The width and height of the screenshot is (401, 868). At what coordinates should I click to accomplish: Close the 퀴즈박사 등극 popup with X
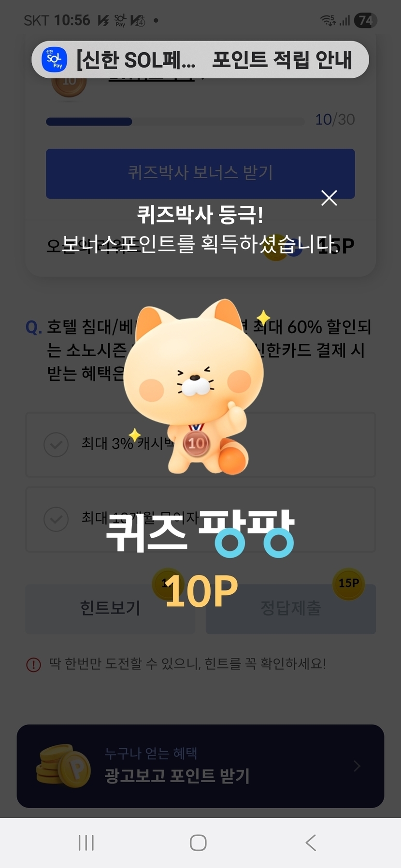(x=329, y=197)
